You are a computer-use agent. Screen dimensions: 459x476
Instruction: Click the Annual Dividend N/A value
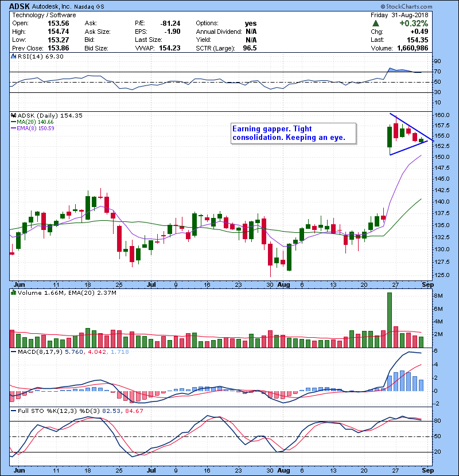(251, 32)
